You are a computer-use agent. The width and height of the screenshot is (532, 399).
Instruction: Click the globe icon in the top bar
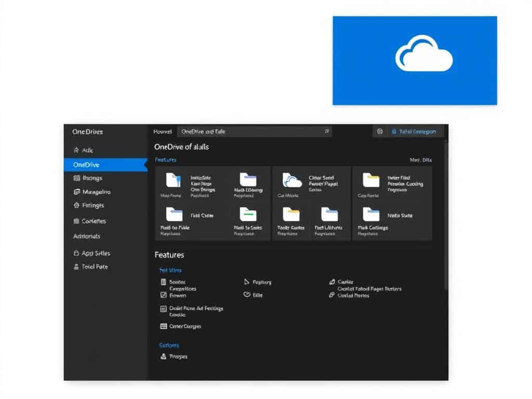380,131
